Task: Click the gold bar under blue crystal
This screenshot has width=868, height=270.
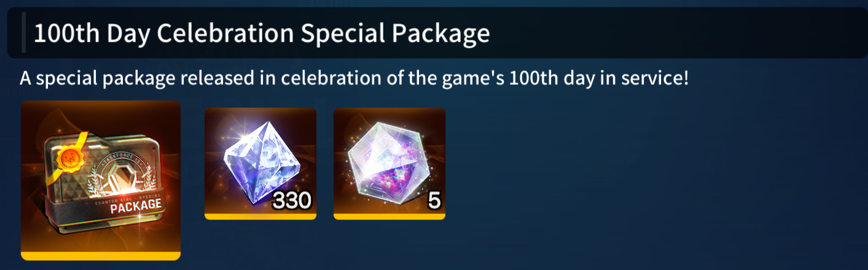Action: pos(260,216)
